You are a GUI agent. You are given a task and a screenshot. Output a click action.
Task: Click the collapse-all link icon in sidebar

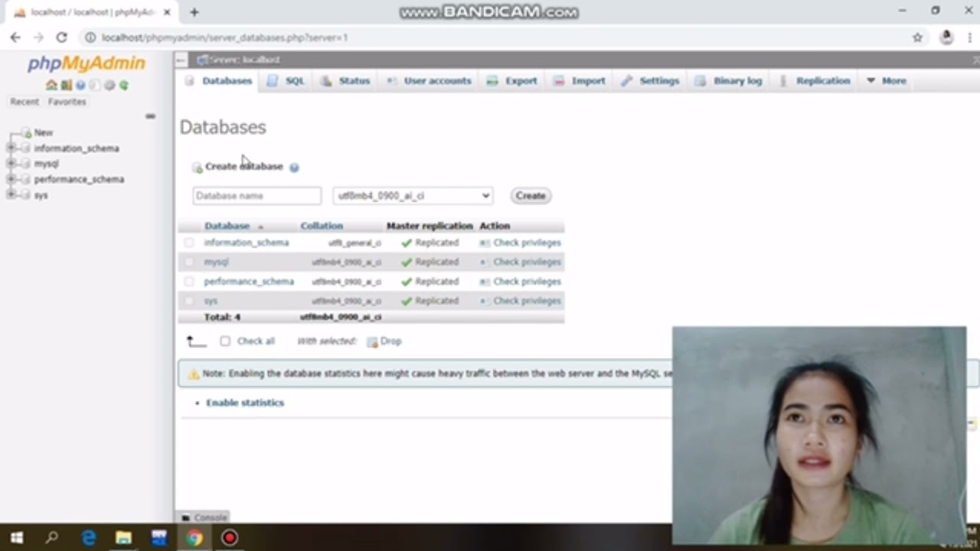150,116
